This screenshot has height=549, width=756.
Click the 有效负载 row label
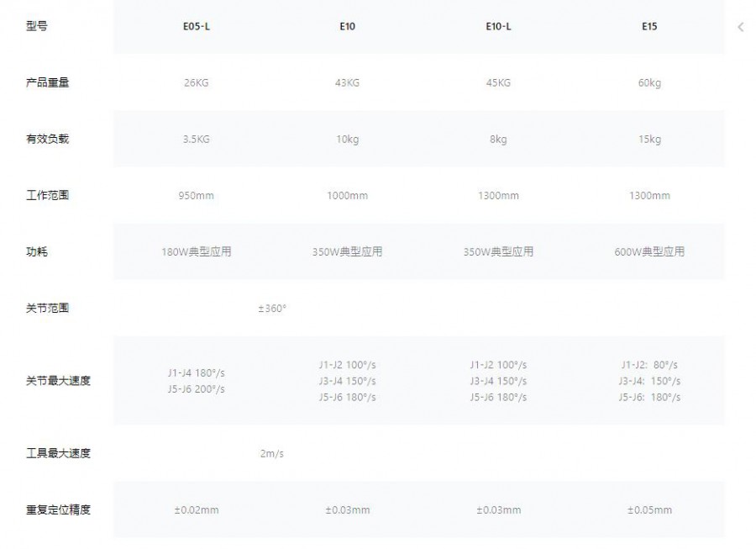48,140
